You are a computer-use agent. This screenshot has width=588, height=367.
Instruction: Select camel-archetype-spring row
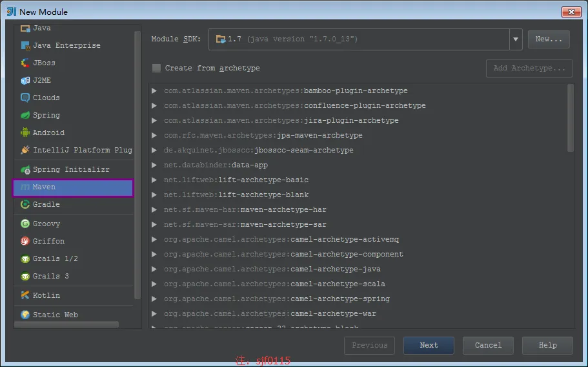(358, 299)
